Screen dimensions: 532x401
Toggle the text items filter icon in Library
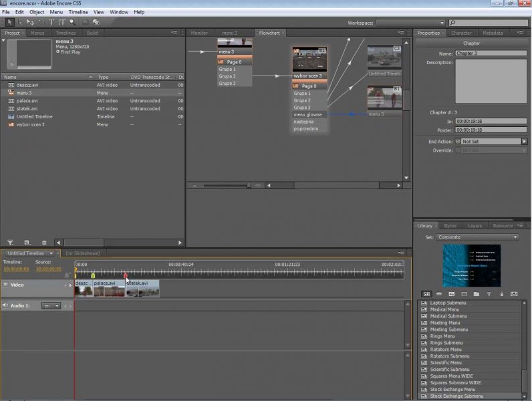tap(489, 294)
